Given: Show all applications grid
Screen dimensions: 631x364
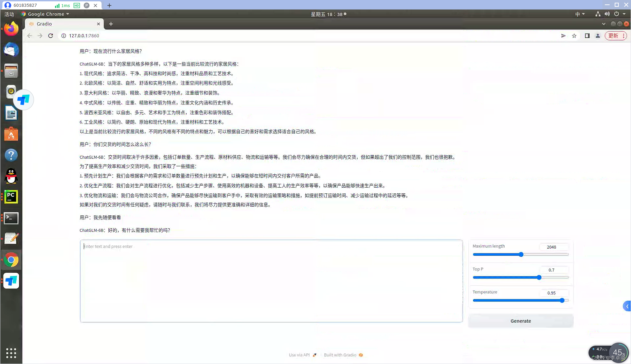Looking at the screenshot, I should click(x=11, y=353).
